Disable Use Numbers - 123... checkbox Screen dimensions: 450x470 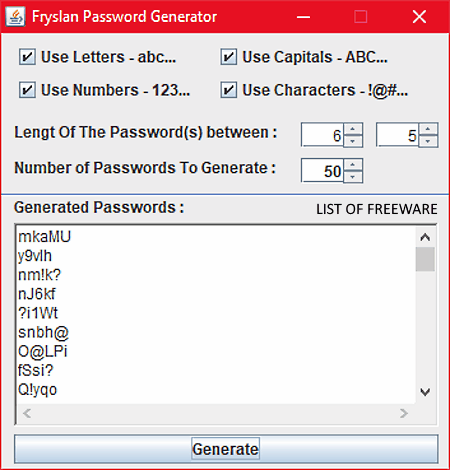point(27,90)
